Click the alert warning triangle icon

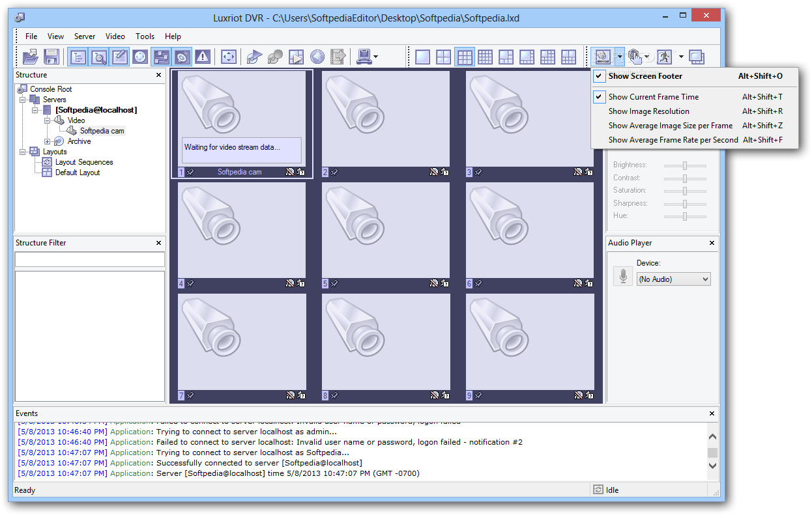[203, 57]
